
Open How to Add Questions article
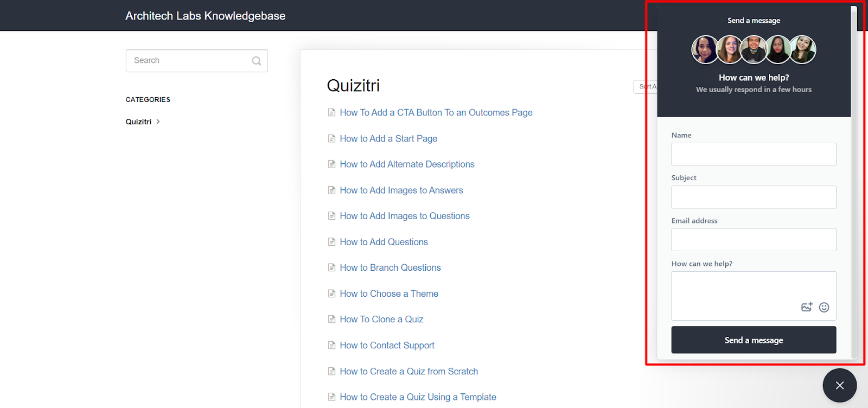tap(384, 242)
